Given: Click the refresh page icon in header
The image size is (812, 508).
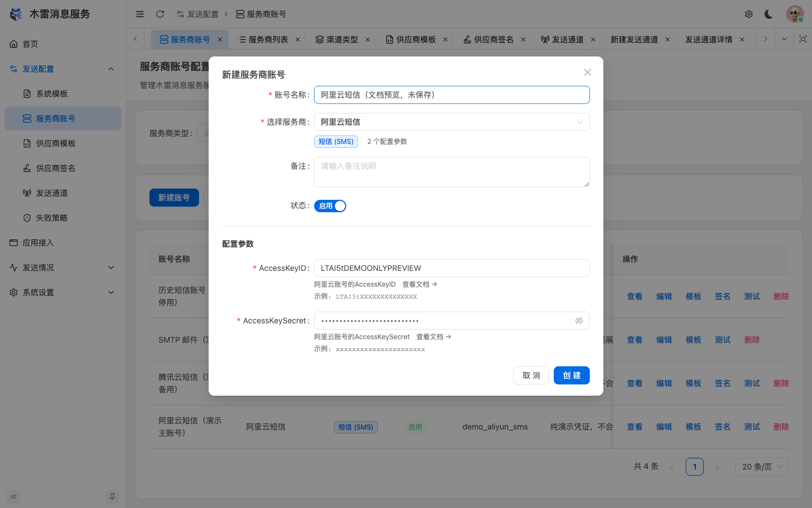Looking at the screenshot, I should 160,14.
